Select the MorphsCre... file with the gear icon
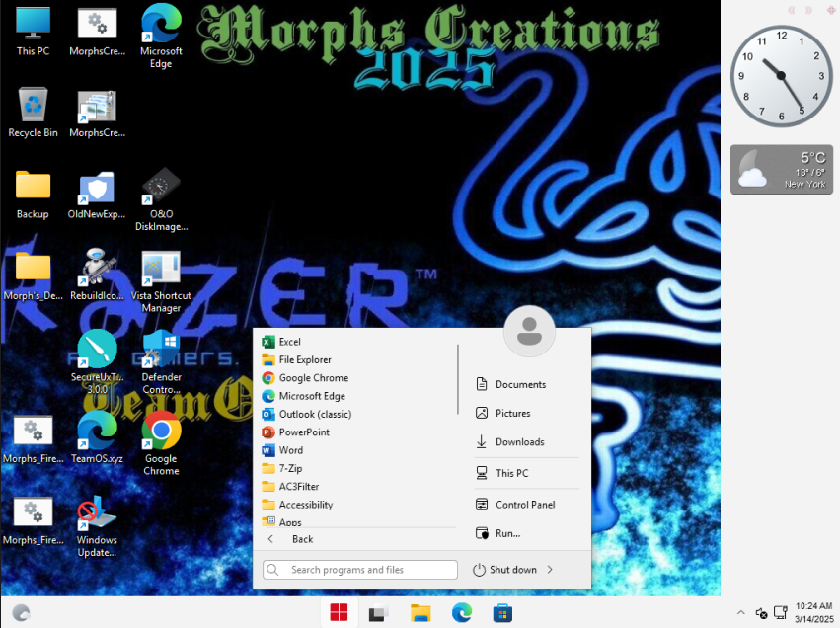Screen dimensions: 840x628 [97, 31]
